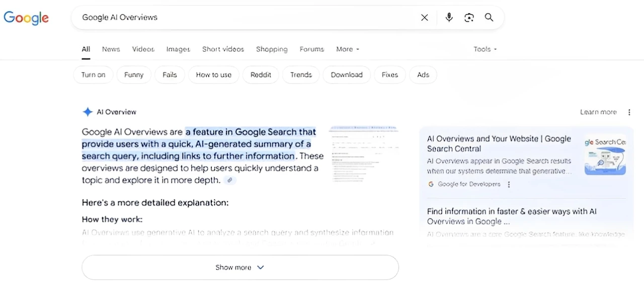The image size is (644, 287).
Task: Open the Images tab
Action: pyautogui.click(x=178, y=49)
